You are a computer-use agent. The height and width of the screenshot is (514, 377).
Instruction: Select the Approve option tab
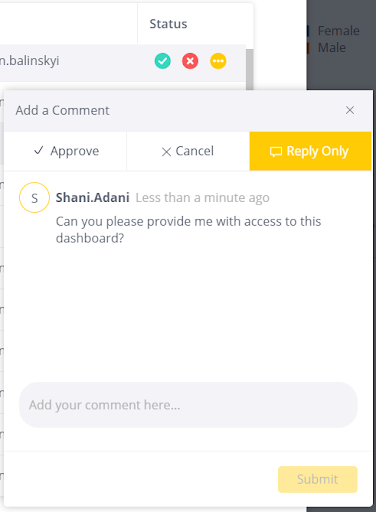coord(65,151)
